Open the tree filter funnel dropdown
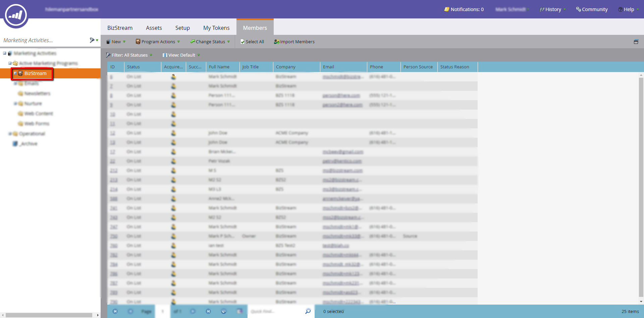 click(94, 40)
